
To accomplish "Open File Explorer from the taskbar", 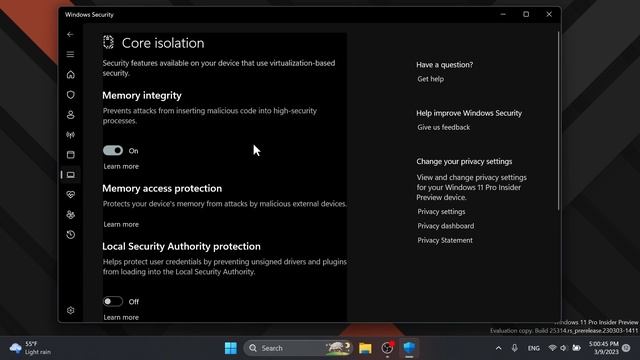I will (365, 348).
